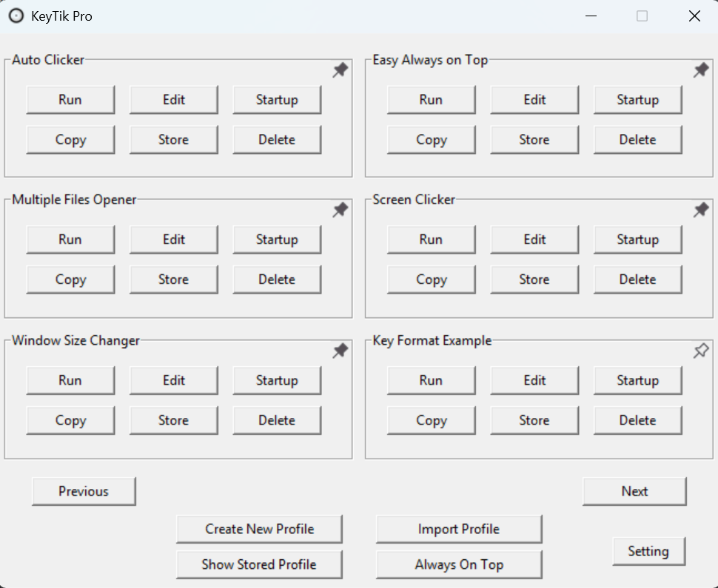The height and width of the screenshot is (588, 718).
Task: Go to the Next profiles page
Action: click(634, 491)
